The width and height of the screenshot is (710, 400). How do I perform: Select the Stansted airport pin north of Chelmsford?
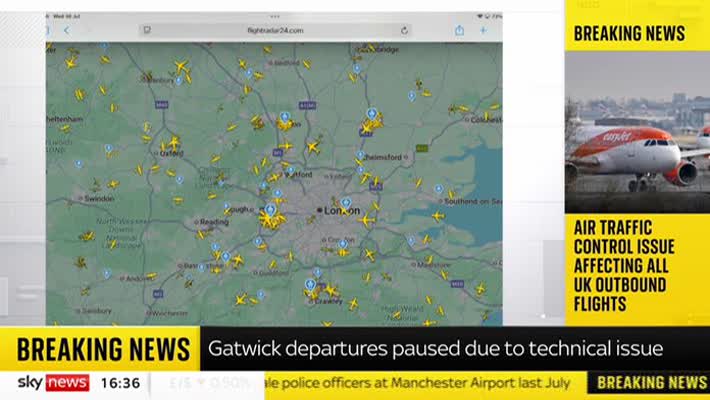(x=372, y=114)
